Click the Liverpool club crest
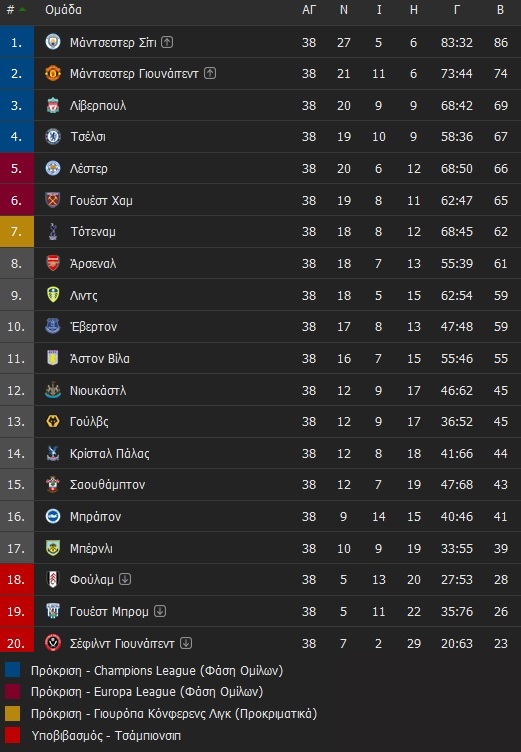This screenshot has height=752, width=521. 53,105
